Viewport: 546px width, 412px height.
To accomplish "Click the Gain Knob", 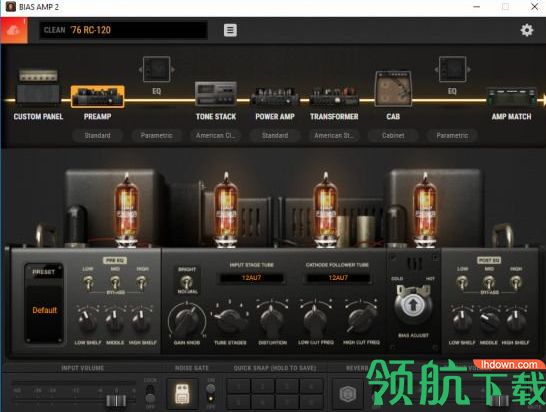I will coord(187,320).
